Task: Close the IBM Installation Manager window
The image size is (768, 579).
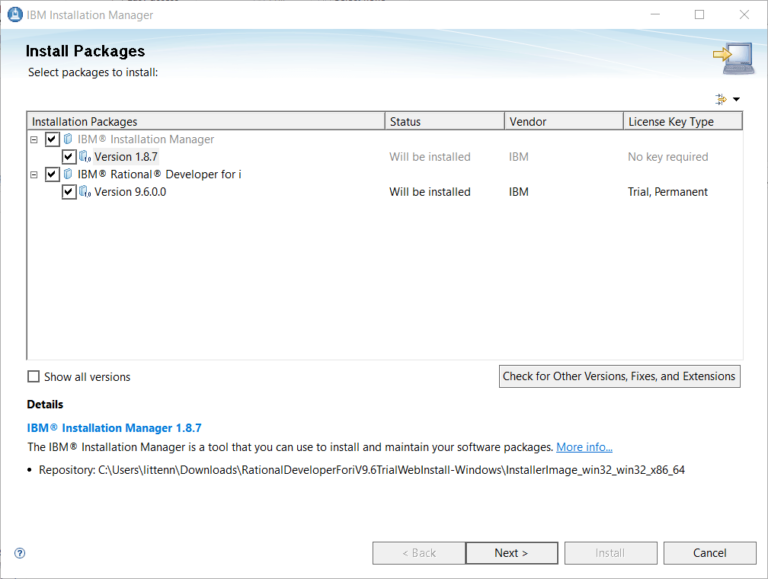Action: (x=744, y=15)
